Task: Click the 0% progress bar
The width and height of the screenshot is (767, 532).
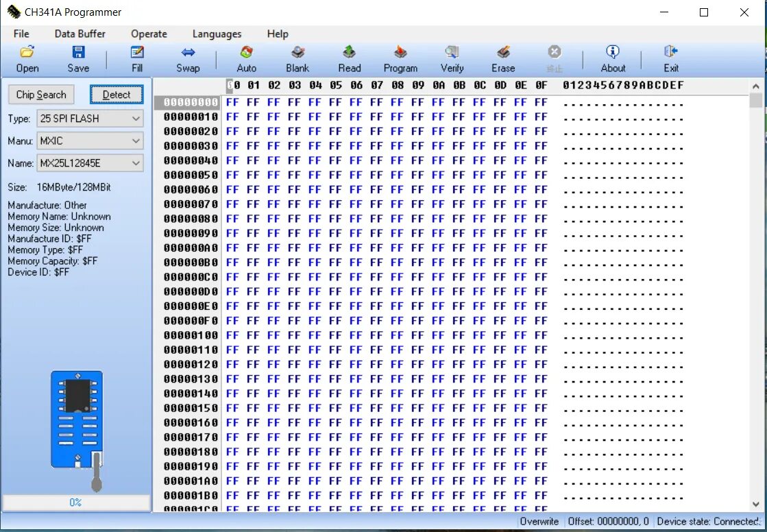Action: click(x=76, y=503)
